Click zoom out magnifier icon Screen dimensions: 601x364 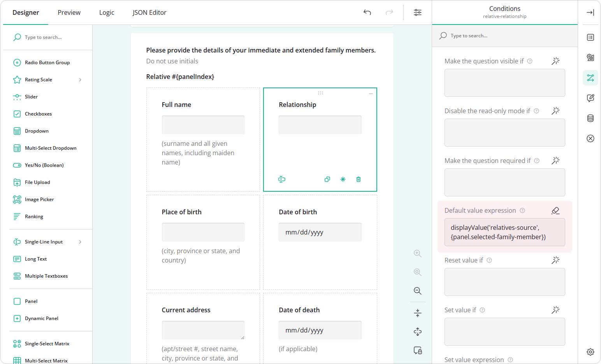tap(417, 291)
